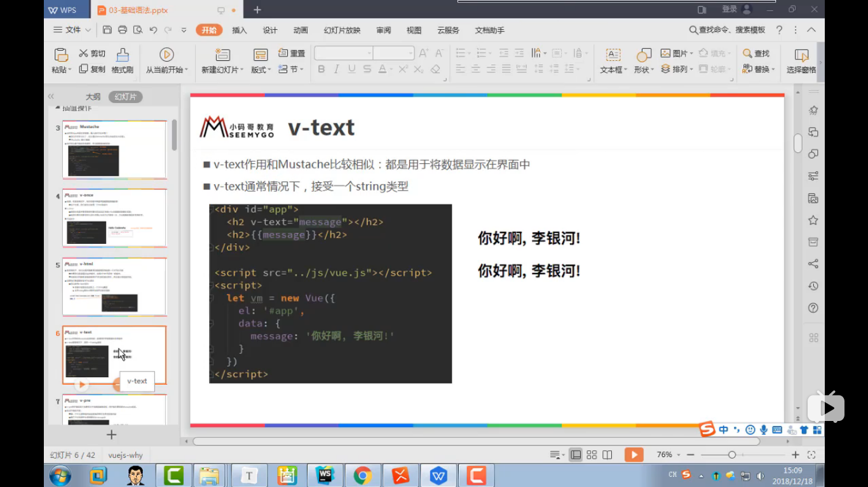Click the Save icon in quick access toolbar
This screenshot has height=487, width=868.
pos(107,30)
